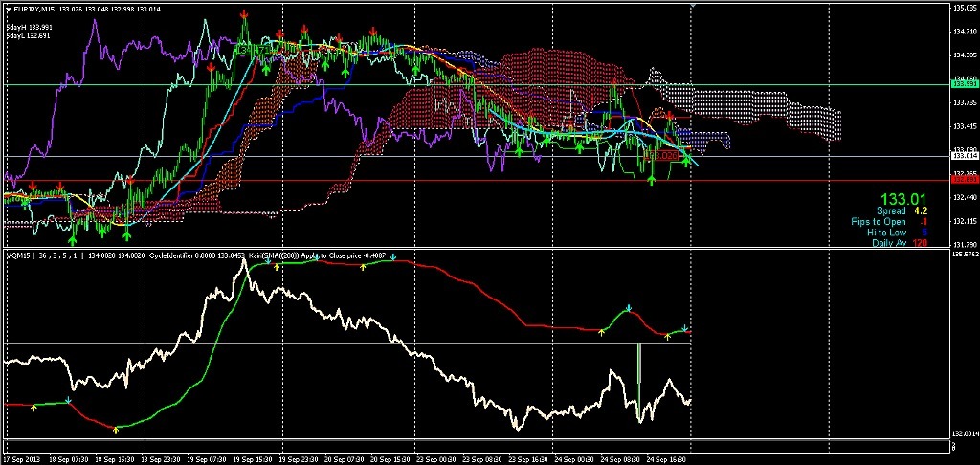980x465 pixels.
Task: Select the grey horizontal level line in the indicator window
Action: pos(347,343)
